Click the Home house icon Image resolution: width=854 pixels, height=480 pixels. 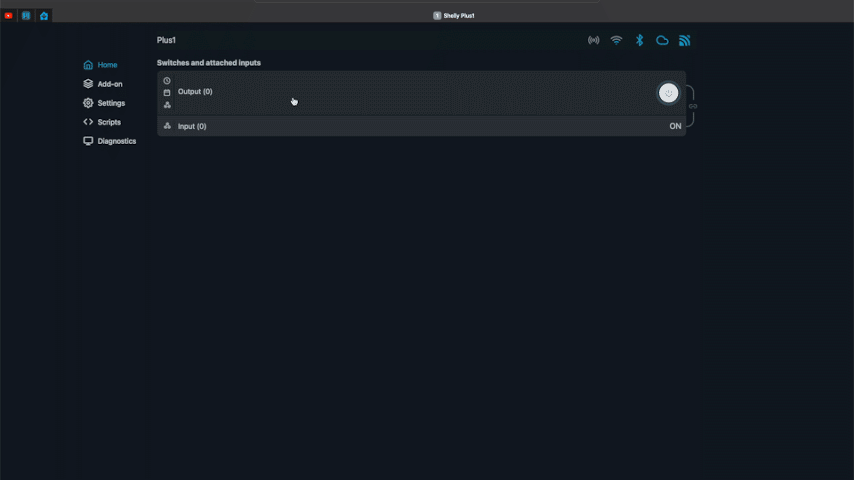coord(88,65)
